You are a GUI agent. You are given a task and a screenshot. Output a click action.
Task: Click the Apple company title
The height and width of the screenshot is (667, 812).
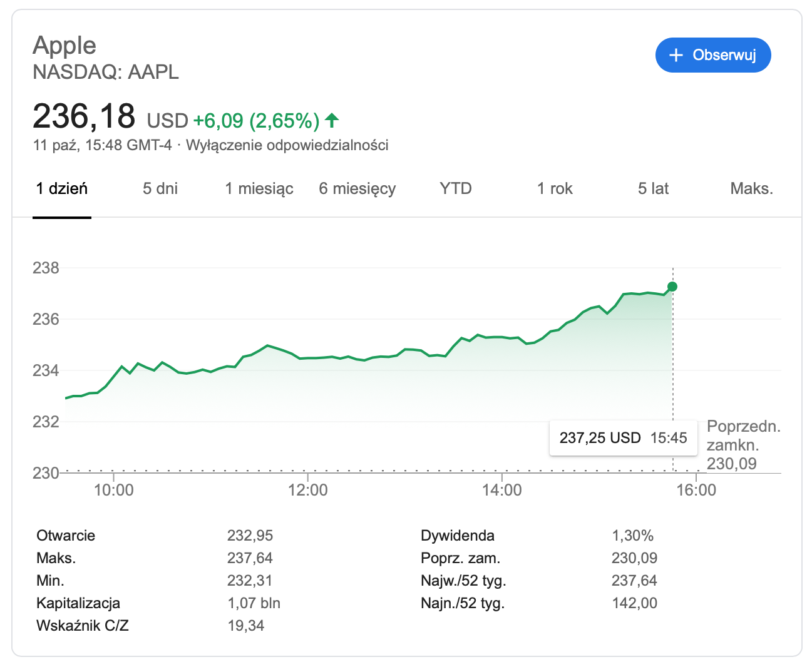point(64,45)
